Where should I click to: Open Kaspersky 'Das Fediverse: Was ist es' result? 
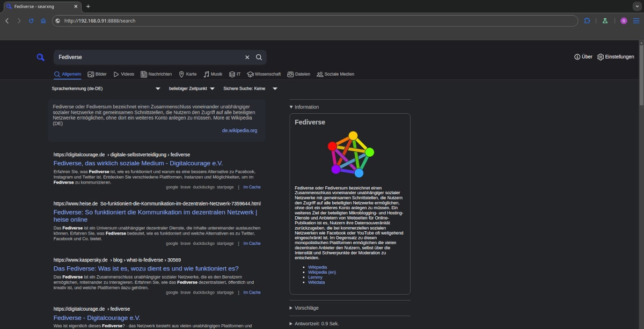(x=146, y=268)
